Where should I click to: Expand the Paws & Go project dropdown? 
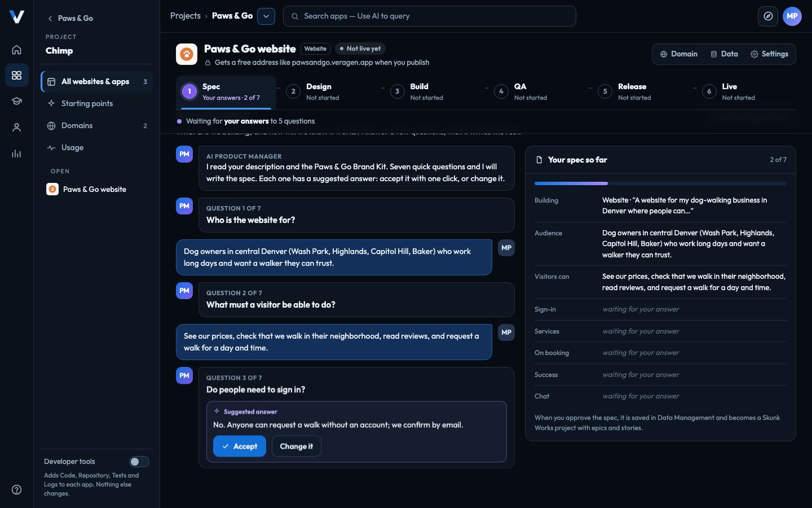(x=266, y=16)
